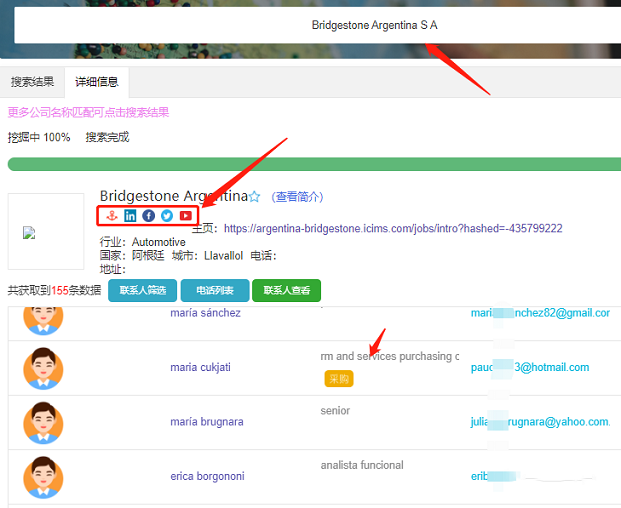
Task: Click the pink 更多公司名称匹配 hint link
Action: point(88,112)
